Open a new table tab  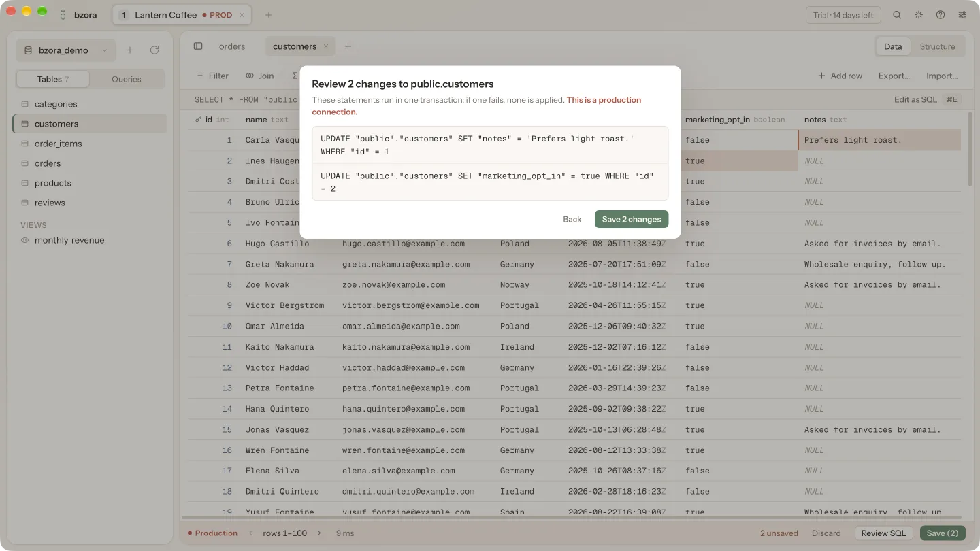pyautogui.click(x=348, y=46)
